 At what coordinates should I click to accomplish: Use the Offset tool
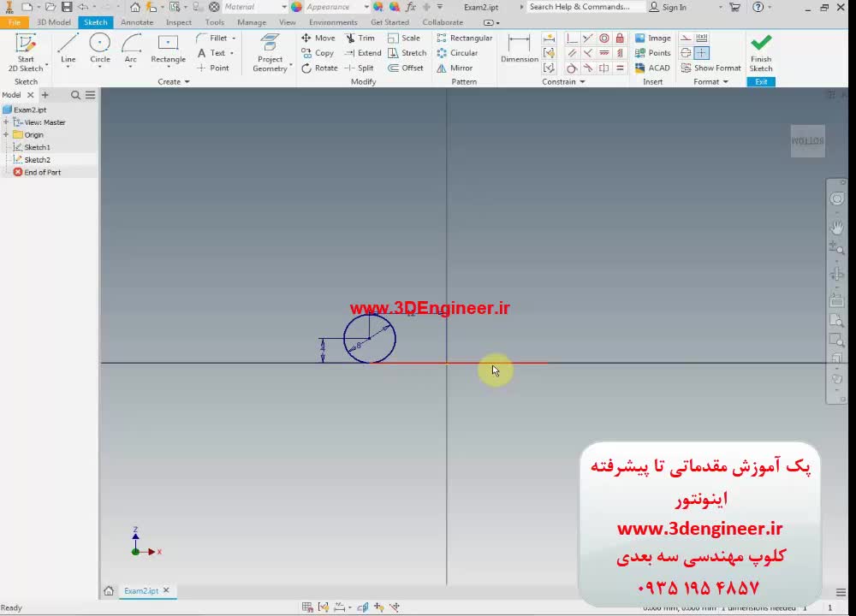[406, 68]
